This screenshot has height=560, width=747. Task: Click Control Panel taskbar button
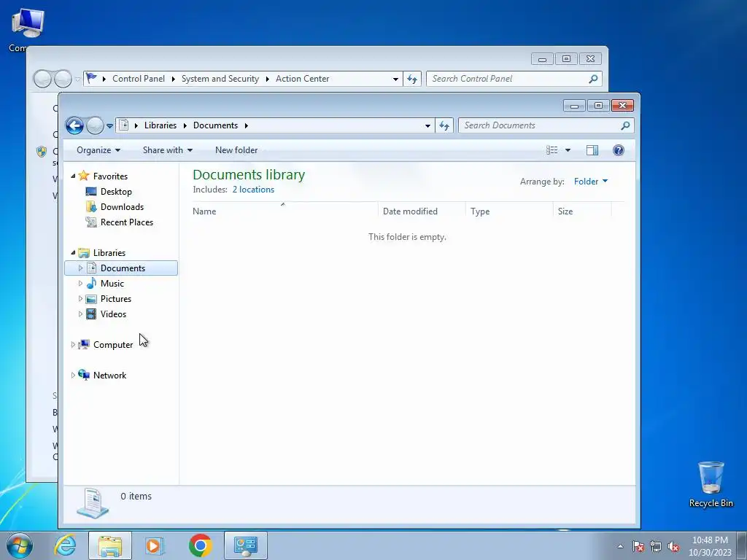pyautogui.click(x=246, y=545)
